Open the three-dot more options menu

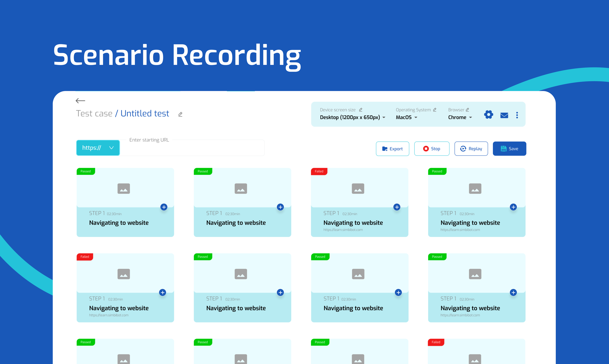click(x=517, y=115)
